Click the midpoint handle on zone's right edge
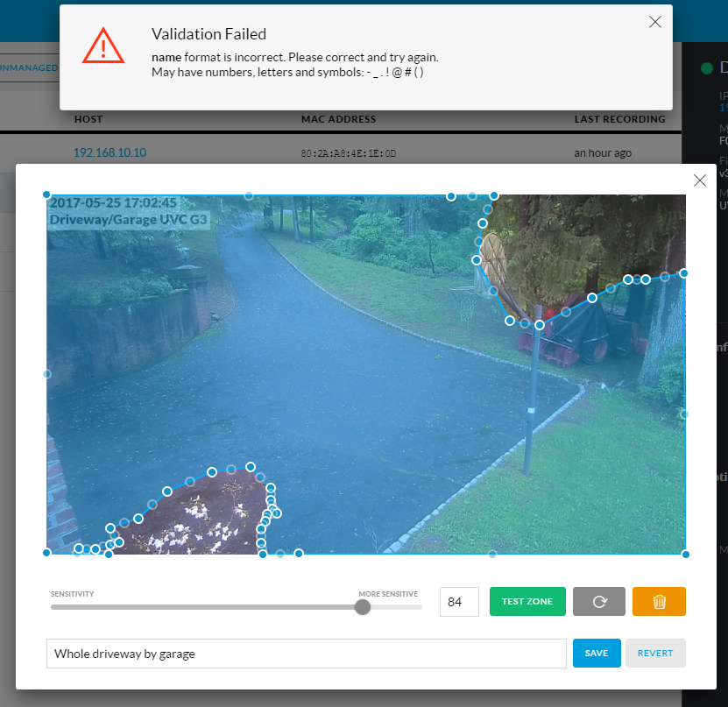 684,414
